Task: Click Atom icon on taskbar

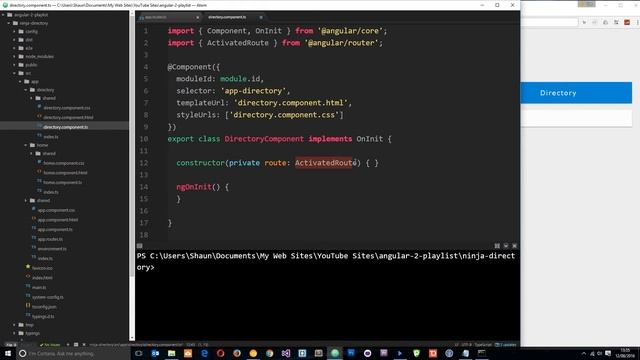Action: (x=335, y=353)
